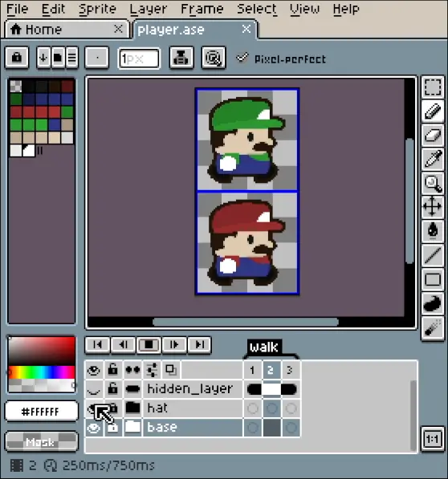
Task: Click the red shade area in color picker
Action: pos(42,351)
